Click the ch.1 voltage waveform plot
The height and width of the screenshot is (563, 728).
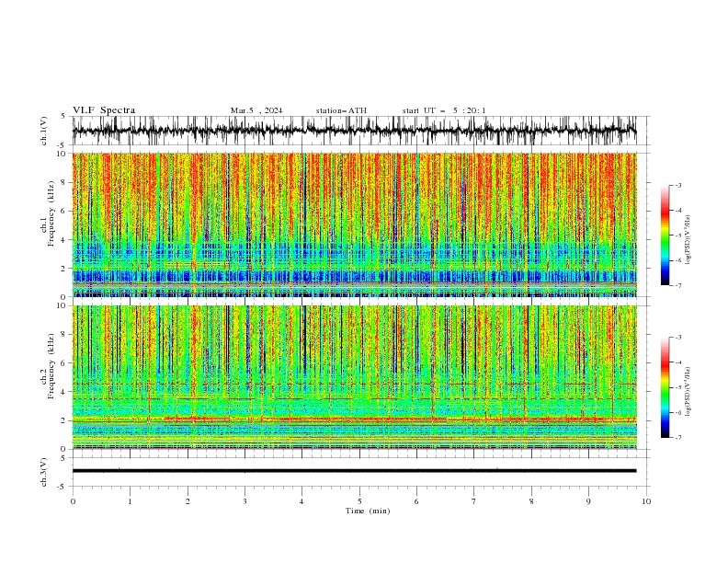tap(355, 131)
